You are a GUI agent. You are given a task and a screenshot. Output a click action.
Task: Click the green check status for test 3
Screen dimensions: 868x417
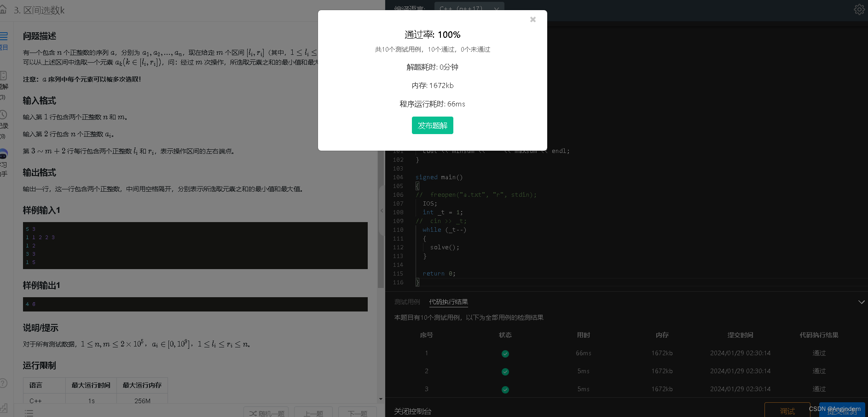pyautogui.click(x=505, y=390)
